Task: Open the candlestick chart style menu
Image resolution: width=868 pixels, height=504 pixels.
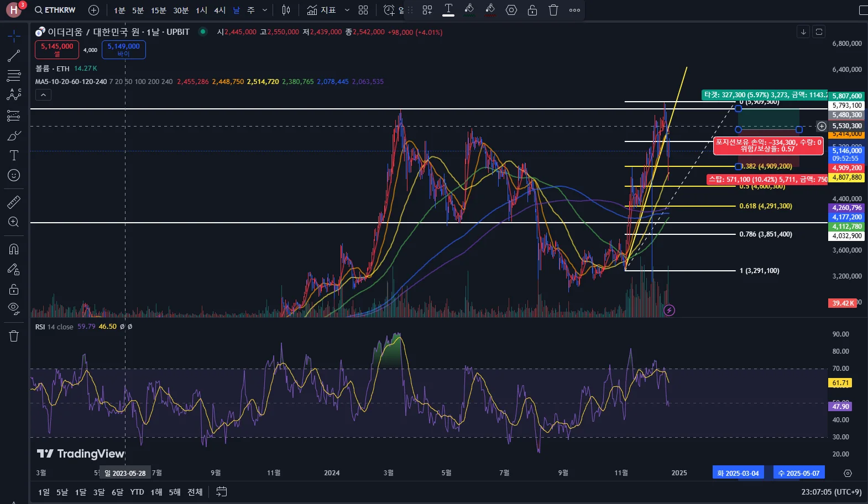Action: pos(286,10)
